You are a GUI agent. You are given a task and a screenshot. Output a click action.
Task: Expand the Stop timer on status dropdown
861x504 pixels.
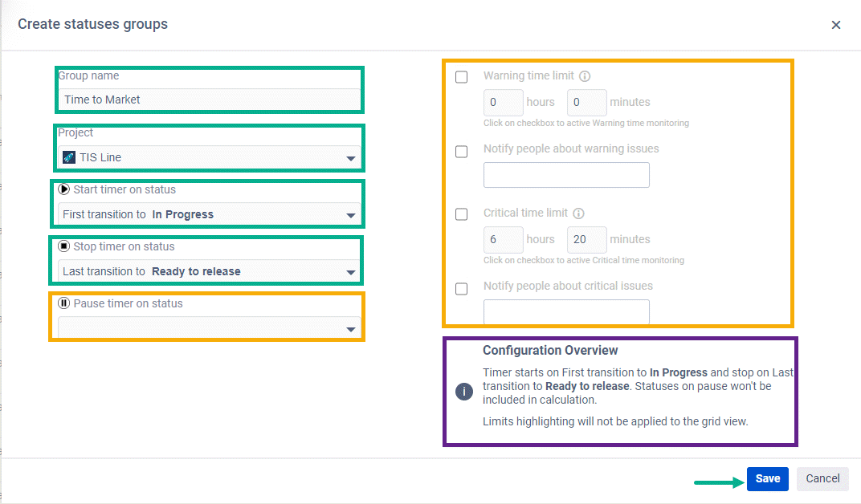point(209,271)
